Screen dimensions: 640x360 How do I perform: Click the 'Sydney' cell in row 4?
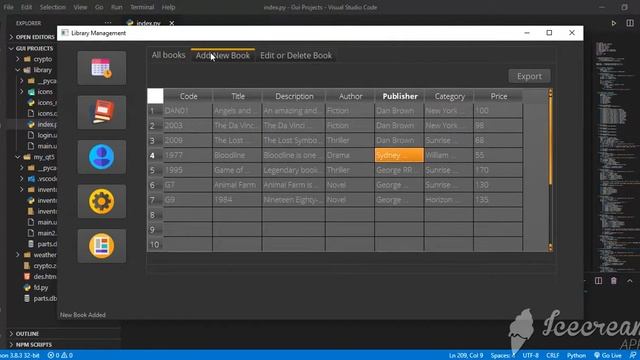[x=399, y=155]
